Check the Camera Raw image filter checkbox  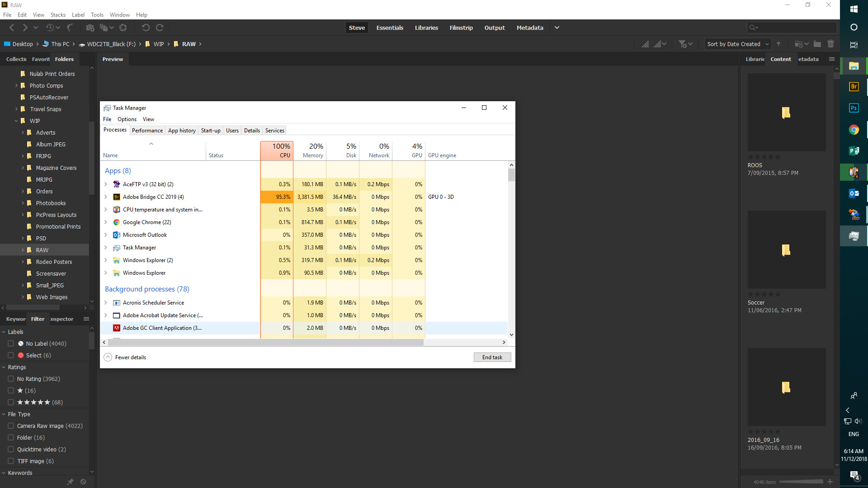[x=11, y=426]
